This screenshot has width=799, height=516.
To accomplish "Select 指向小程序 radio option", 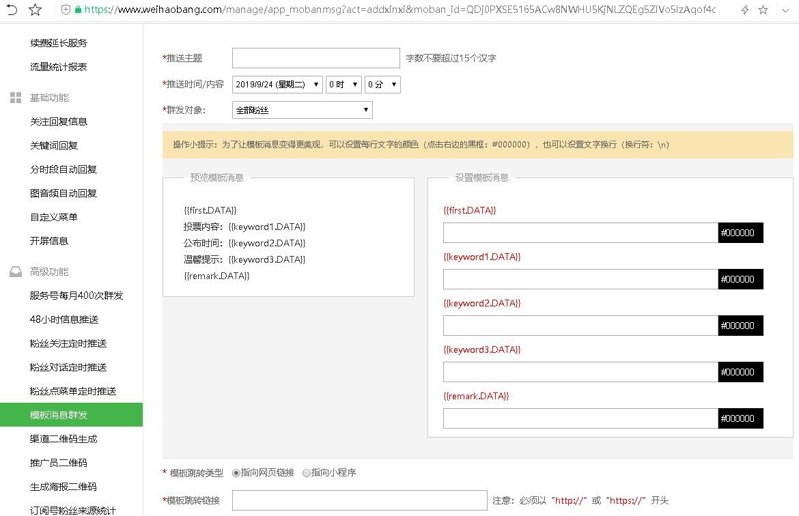I will pos(306,472).
